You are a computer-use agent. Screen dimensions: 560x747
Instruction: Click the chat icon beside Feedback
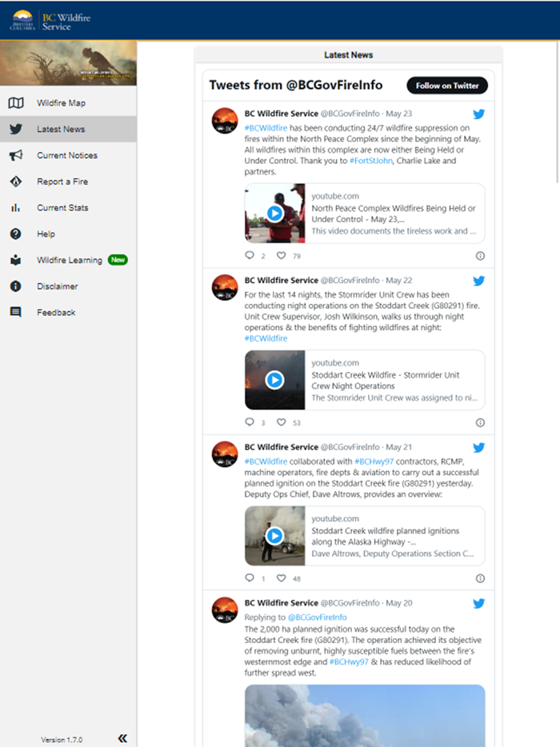[x=16, y=313]
